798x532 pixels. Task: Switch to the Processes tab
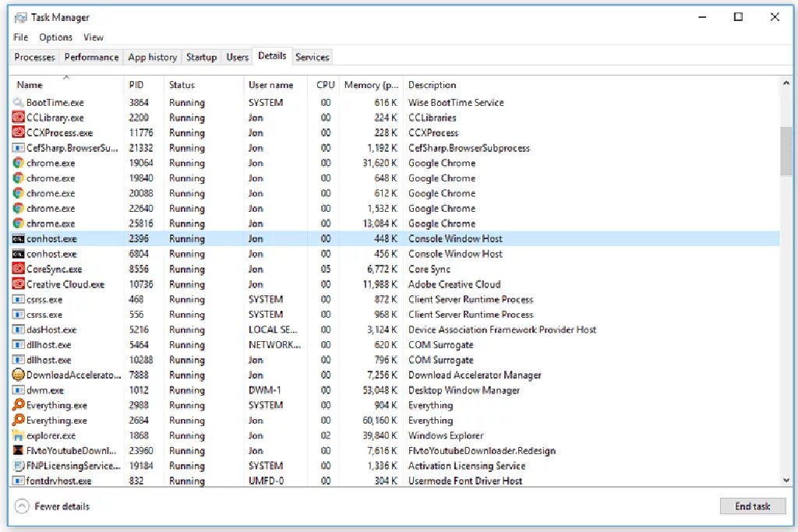pyautogui.click(x=34, y=57)
